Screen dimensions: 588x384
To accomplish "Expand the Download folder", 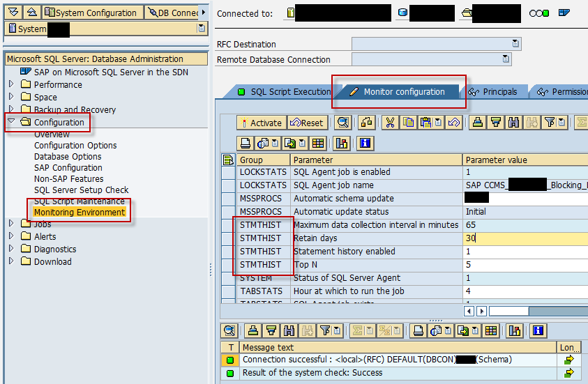I will pyautogui.click(x=11, y=261).
